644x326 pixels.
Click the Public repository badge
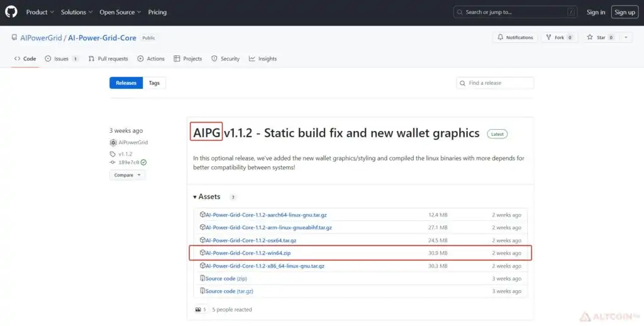tap(148, 38)
